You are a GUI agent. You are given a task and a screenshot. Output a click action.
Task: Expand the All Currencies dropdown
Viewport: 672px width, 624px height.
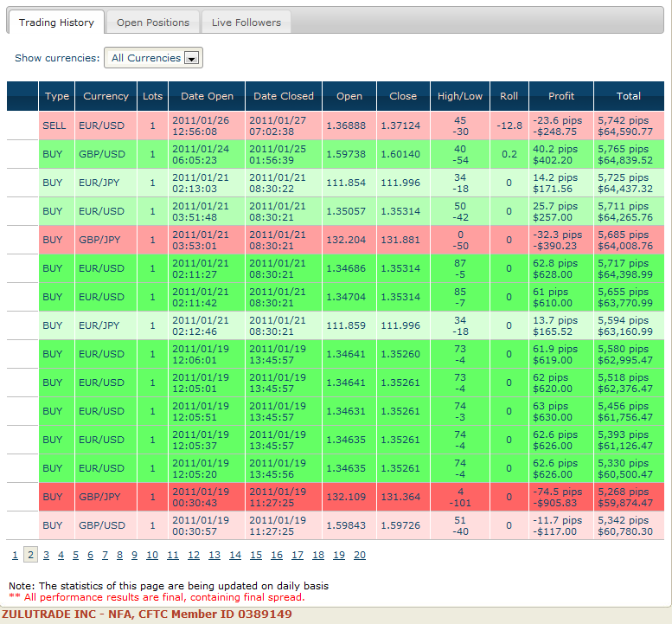pyautogui.click(x=153, y=58)
